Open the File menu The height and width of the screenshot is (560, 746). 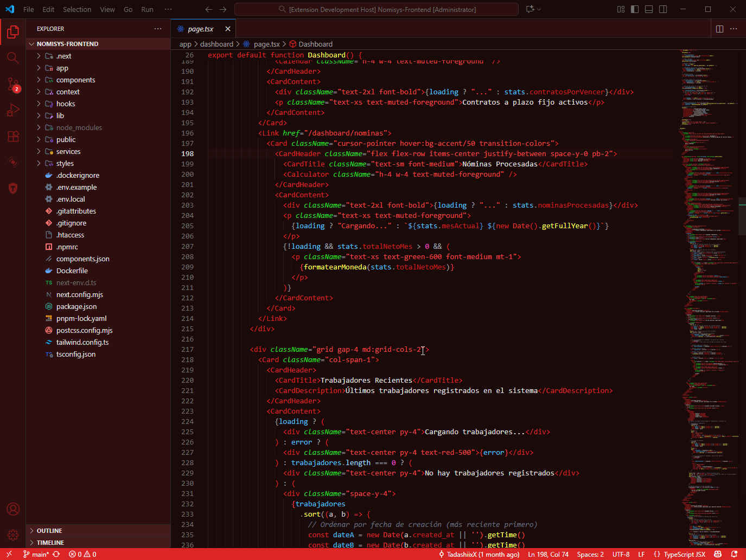(29, 9)
